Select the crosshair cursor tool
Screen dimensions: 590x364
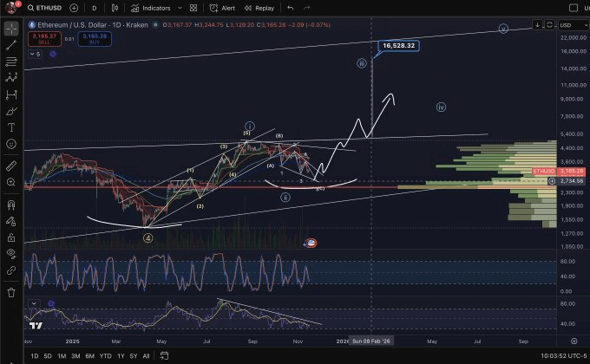(11, 29)
